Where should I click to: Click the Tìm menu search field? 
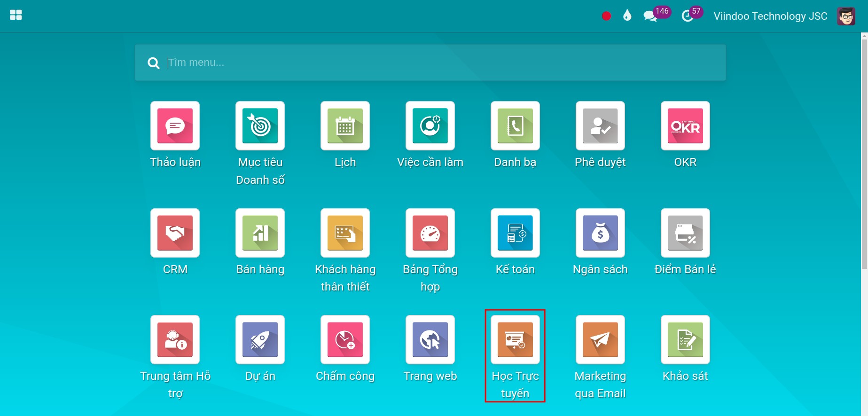pos(430,63)
